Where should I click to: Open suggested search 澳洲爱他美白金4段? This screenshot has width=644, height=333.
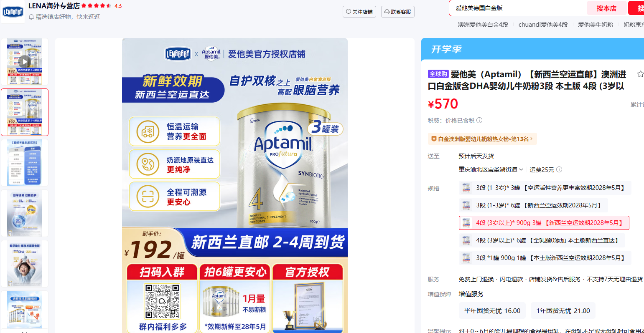483,25
